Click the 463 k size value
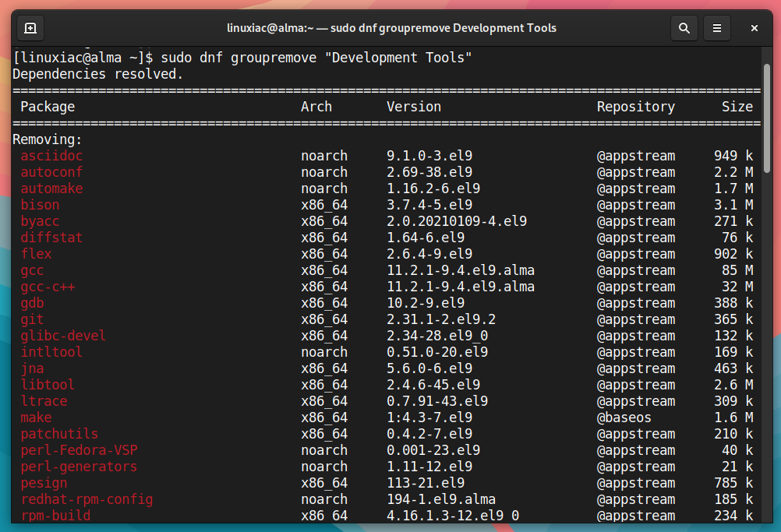This screenshot has width=781, height=532. (x=733, y=368)
